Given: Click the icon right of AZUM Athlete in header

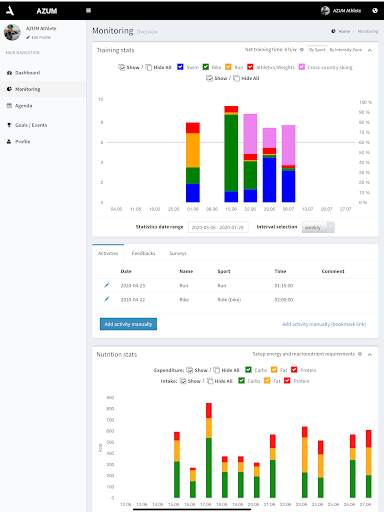Looking at the screenshot, I should click(x=375, y=11).
